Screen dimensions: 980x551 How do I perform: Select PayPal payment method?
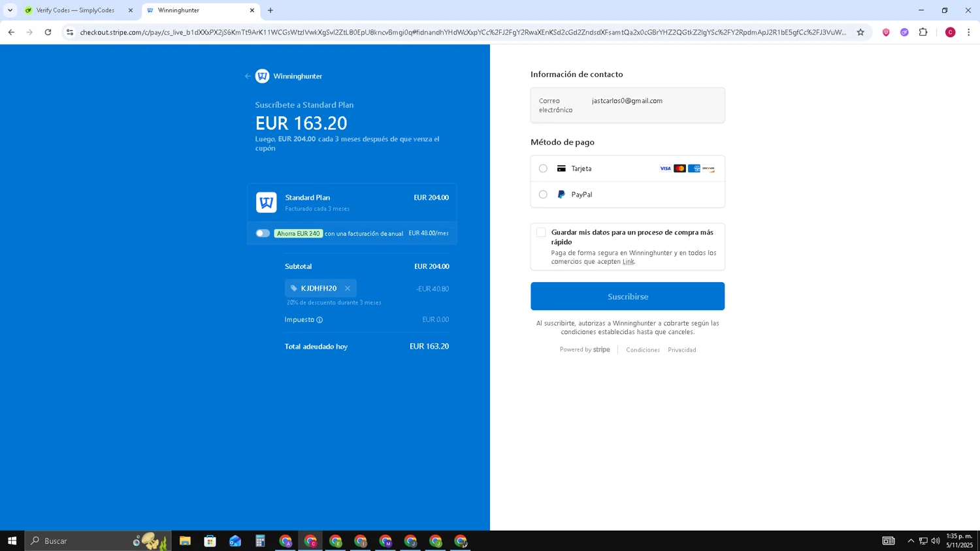coord(543,195)
